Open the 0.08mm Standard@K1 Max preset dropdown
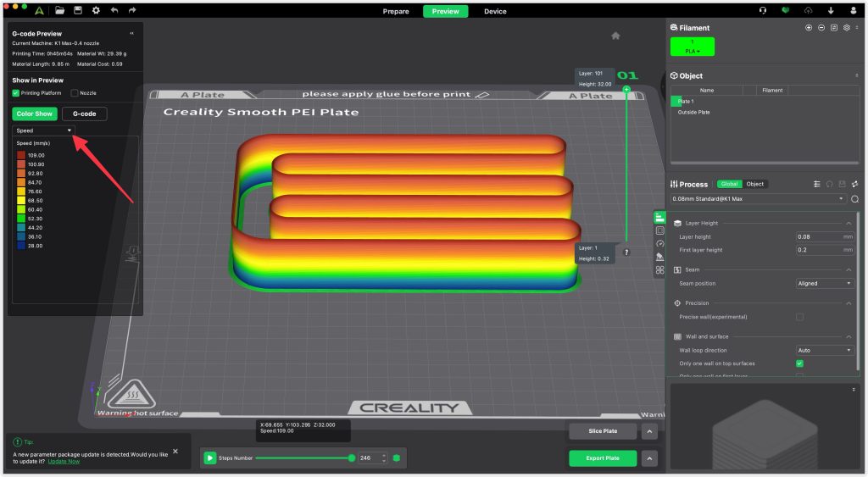This screenshot has height=477, width=868. coord(758,199)
